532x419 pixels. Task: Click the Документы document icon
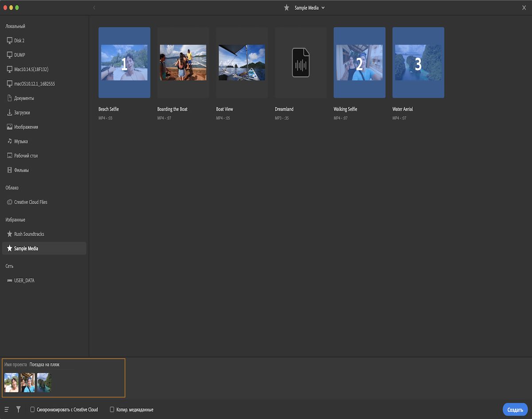10,98
